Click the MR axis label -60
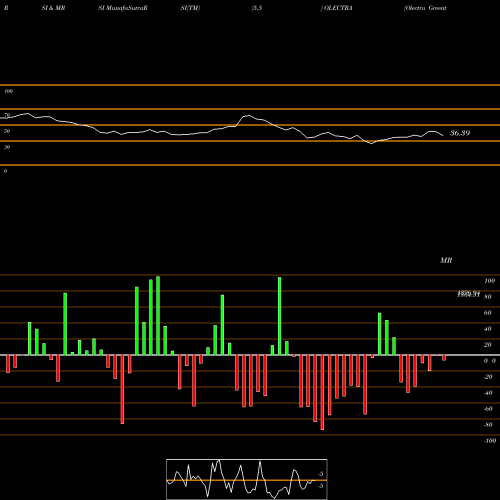 488,409
